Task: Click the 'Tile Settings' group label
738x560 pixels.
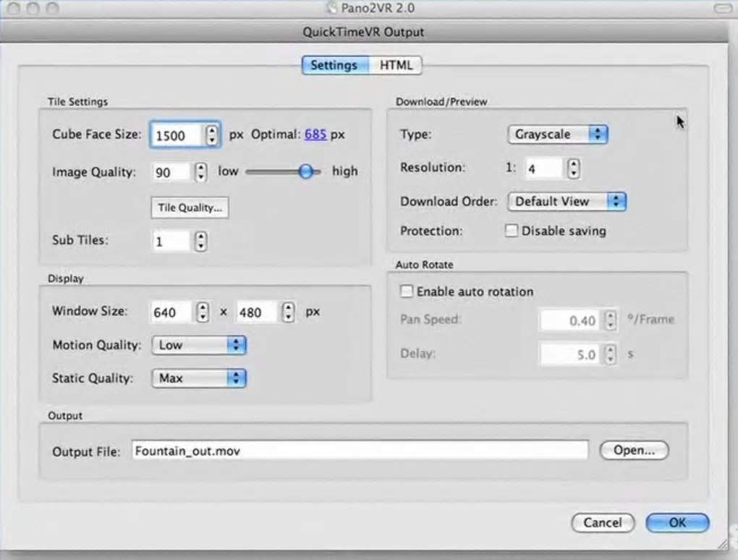Action: coord(77,101)
